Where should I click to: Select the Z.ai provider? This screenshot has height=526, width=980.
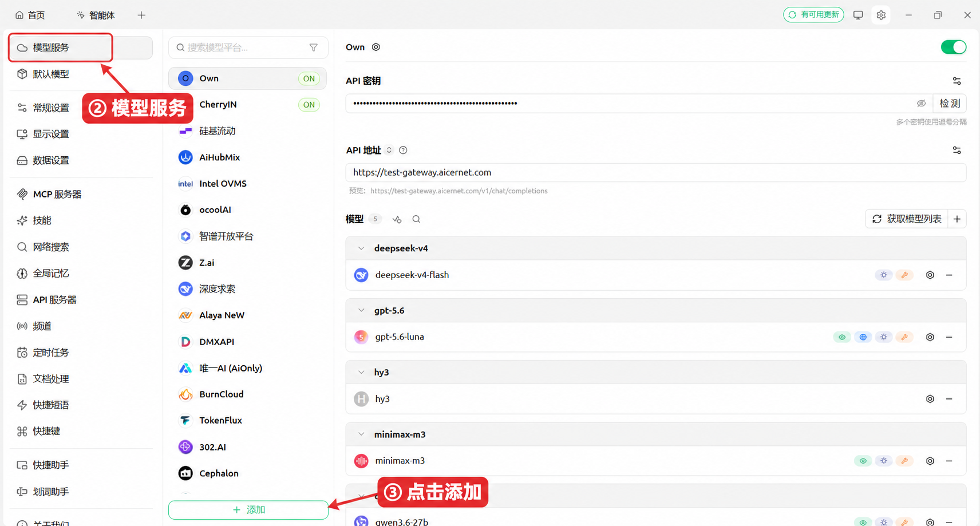pyautogui.click(x=247, y=263)
